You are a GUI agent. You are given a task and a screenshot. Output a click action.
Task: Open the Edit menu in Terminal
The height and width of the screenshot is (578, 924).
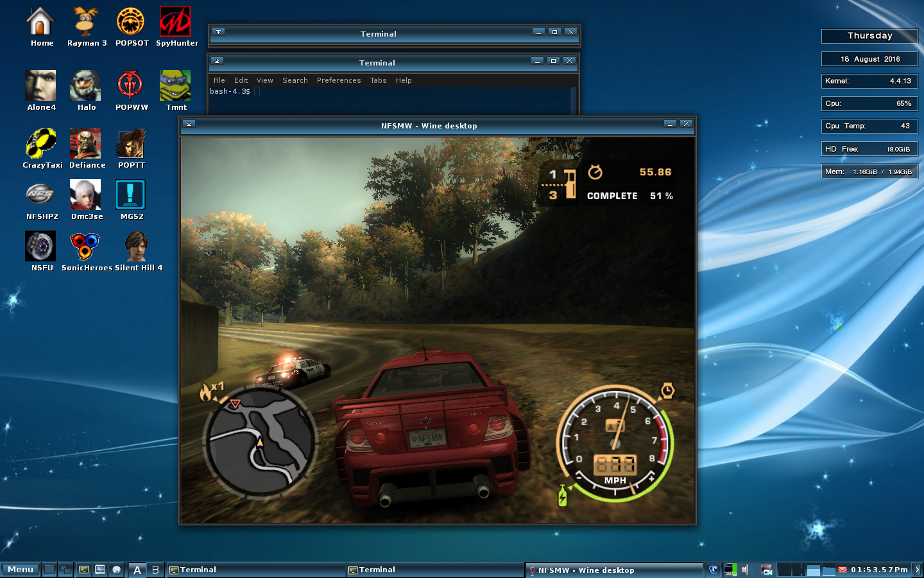click(241, 80)
